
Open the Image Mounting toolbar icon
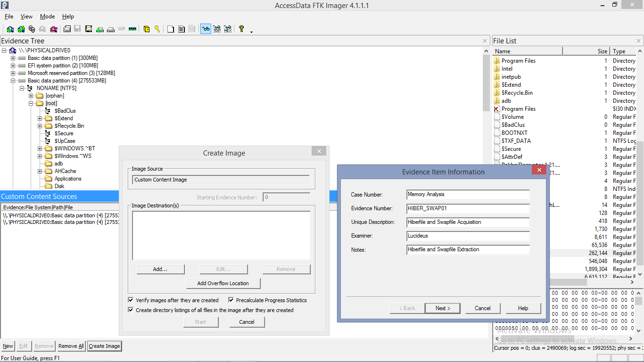[32, 29]
